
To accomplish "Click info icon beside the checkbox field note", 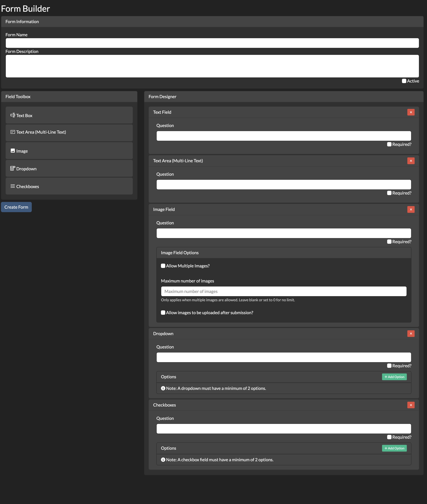I will point(163,460).
